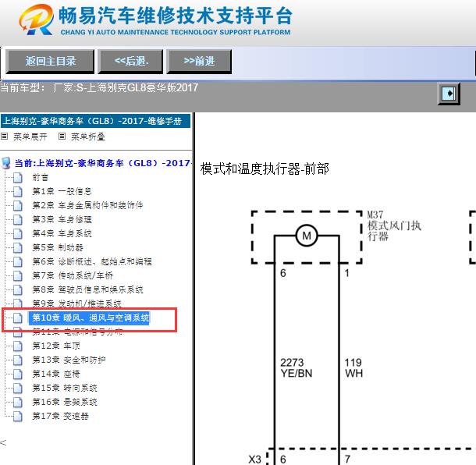Click the page icon beside 第2章
Screen dimensions: 476x465
(x=18, y=205)
